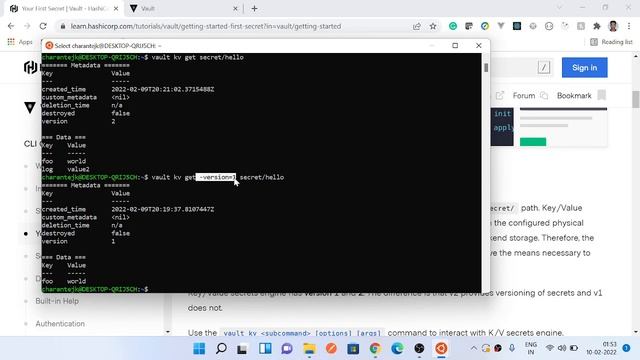Go back in Chrome with the back arrow
This screenshot has height=360, width=640.
(11, 26)
